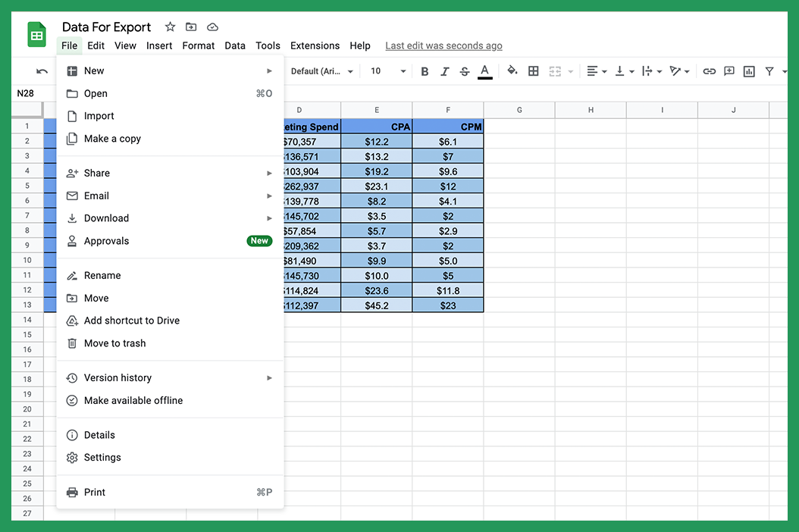Image resolution: width=799 pixels, height=532 pixels.
Task: Click the Last edit was seconds ago link
Action: click(443, 45)
